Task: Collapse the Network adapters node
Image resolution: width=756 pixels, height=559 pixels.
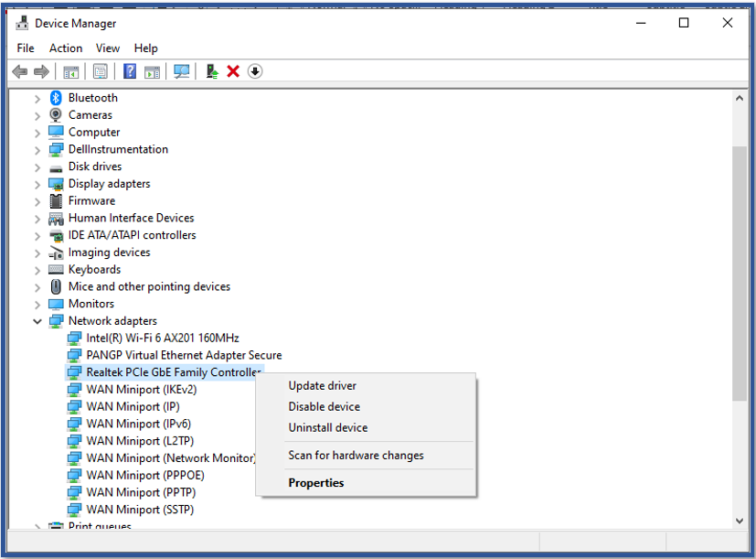Action: click(x=37, y=321)
